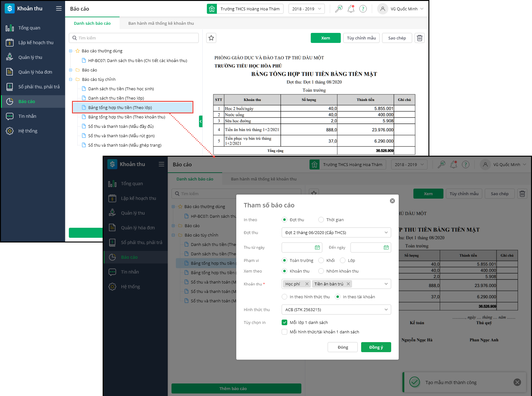Viewport: 532px width, 396px height.
Task: Open the search-analytics icon in top window header
Action: 339,9
